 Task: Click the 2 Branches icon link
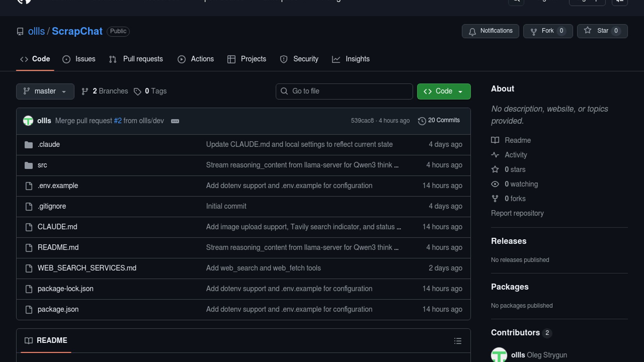coord(85,91)
